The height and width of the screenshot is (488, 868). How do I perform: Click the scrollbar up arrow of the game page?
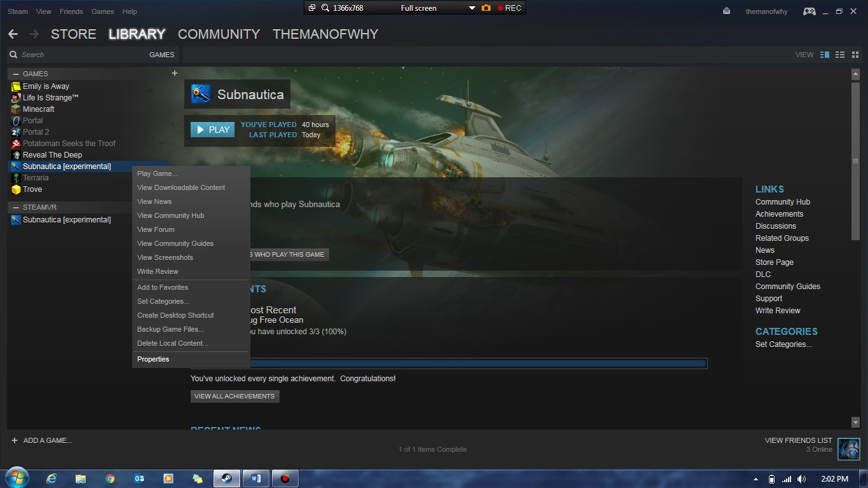855,74
